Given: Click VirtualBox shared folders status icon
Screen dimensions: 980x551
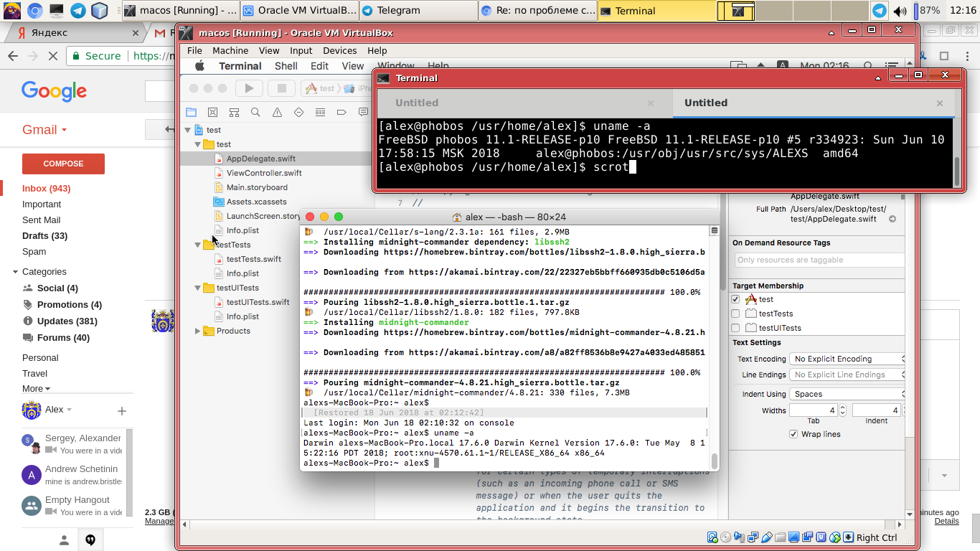Looking at the screenshot, I should [x=781, y=537].
